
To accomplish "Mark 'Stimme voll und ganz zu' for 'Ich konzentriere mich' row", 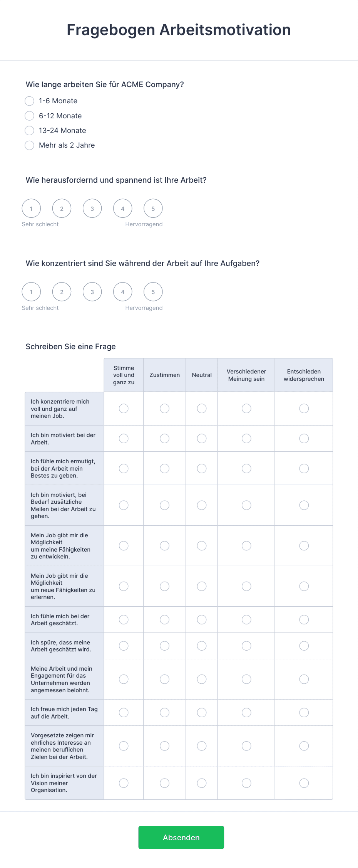I will pyautogui.click(x=124, y=409).
